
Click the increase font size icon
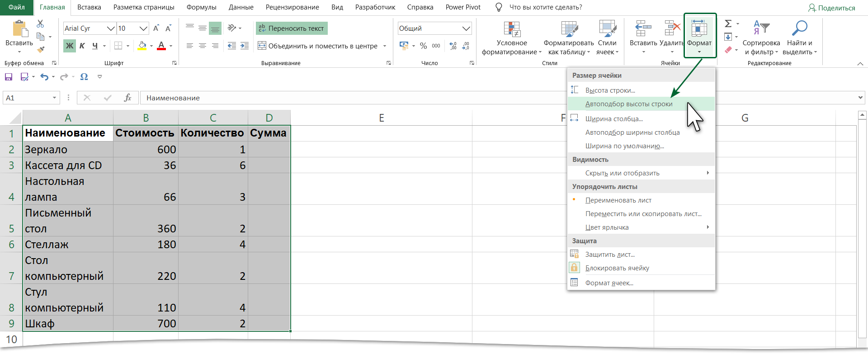coord(156,28)
